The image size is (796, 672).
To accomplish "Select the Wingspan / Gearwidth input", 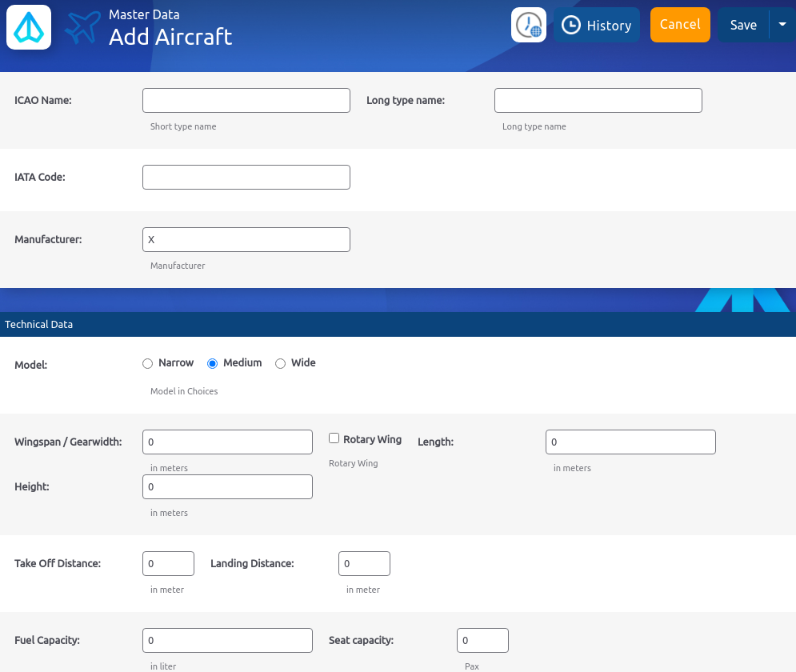I will [227, 442].
